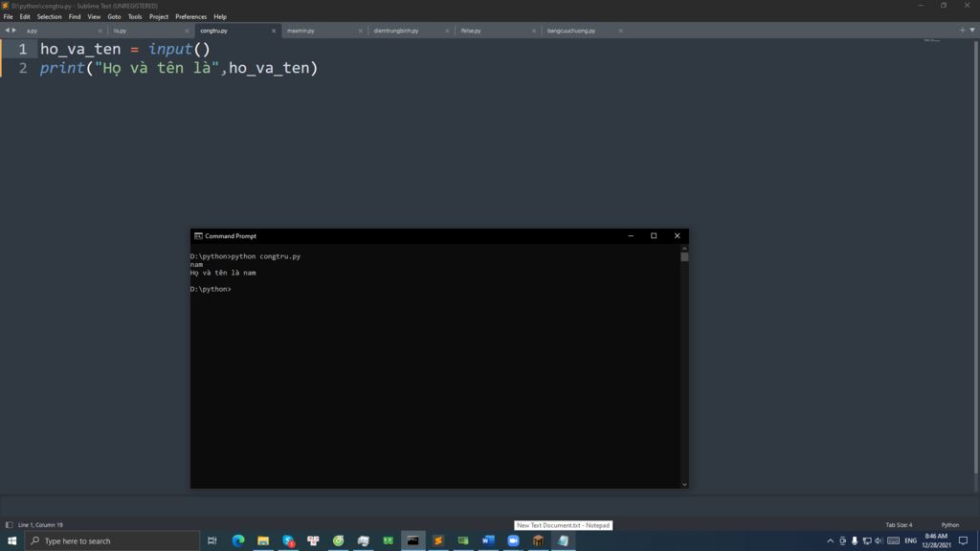This screenshot has width=980, height=551.
Task: Close the a.py tab
Action: click(100, 31)
